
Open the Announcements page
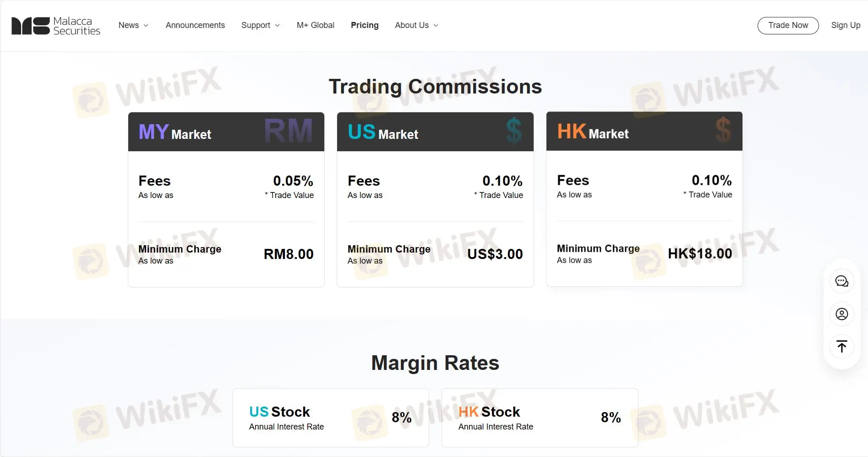coord(195,25)
